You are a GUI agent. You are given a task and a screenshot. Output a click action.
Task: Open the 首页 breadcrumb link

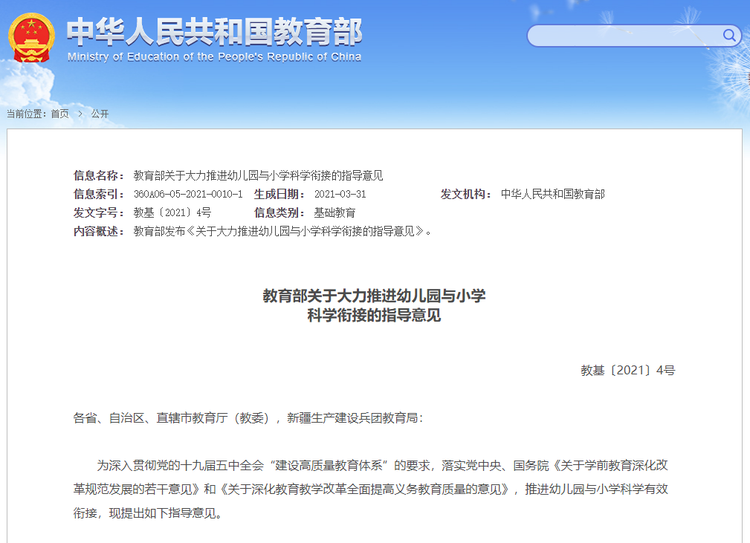tap(60, 113)
